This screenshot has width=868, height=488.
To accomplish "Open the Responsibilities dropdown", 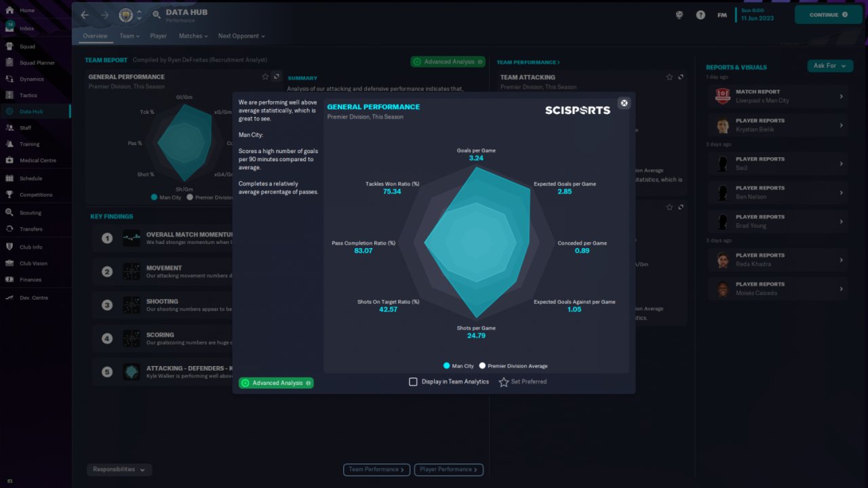I will click(x=119, y=470).
